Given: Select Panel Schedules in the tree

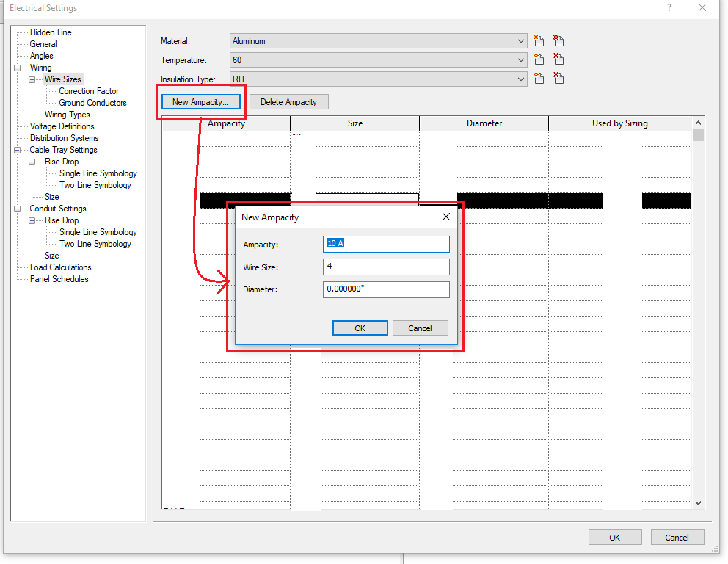Looking at the screenshot, I should (x=59, y=278).
